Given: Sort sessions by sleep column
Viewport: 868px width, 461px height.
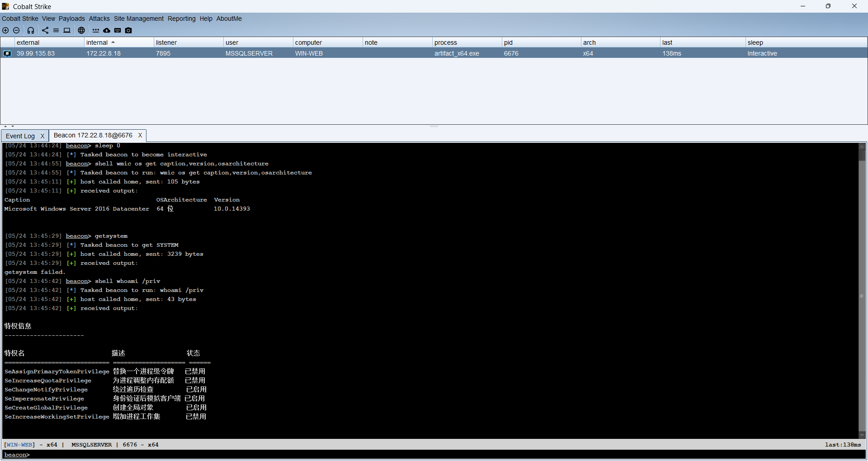Looking at the screenshot, I should click(806, 42).
